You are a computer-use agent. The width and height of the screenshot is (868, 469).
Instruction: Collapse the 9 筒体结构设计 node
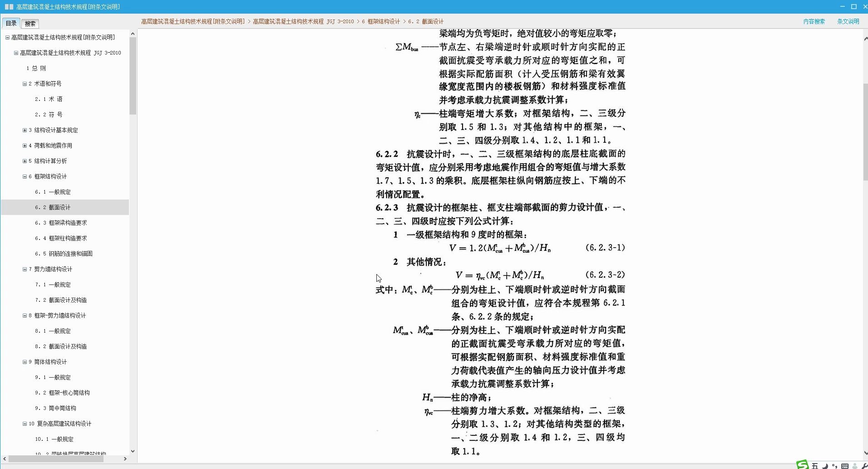point(25,362)
